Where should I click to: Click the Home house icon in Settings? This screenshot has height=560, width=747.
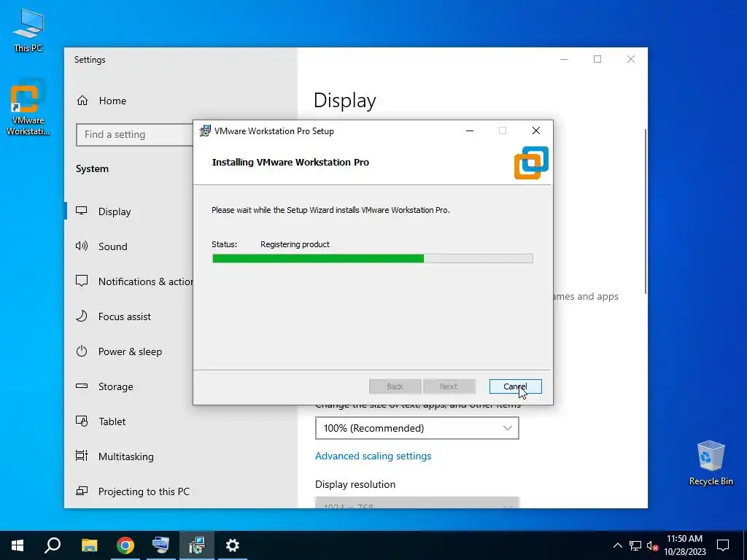pyautogui.click(x=82, y=101)
